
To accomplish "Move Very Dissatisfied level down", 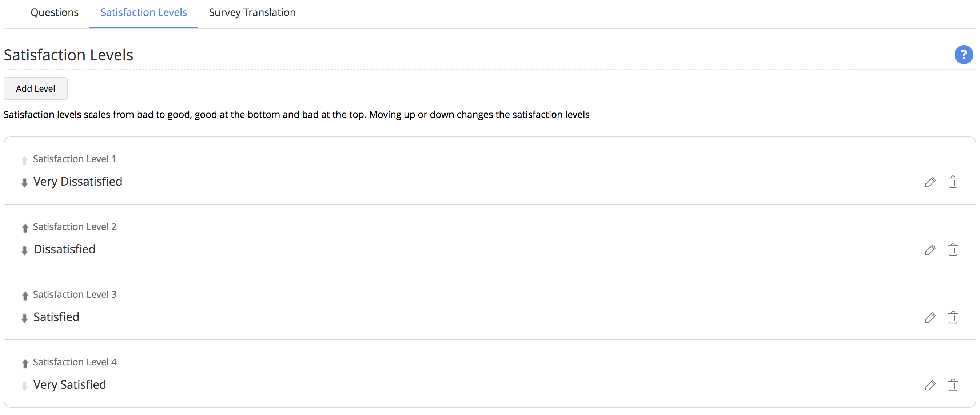I will click(x=24, y=183).
